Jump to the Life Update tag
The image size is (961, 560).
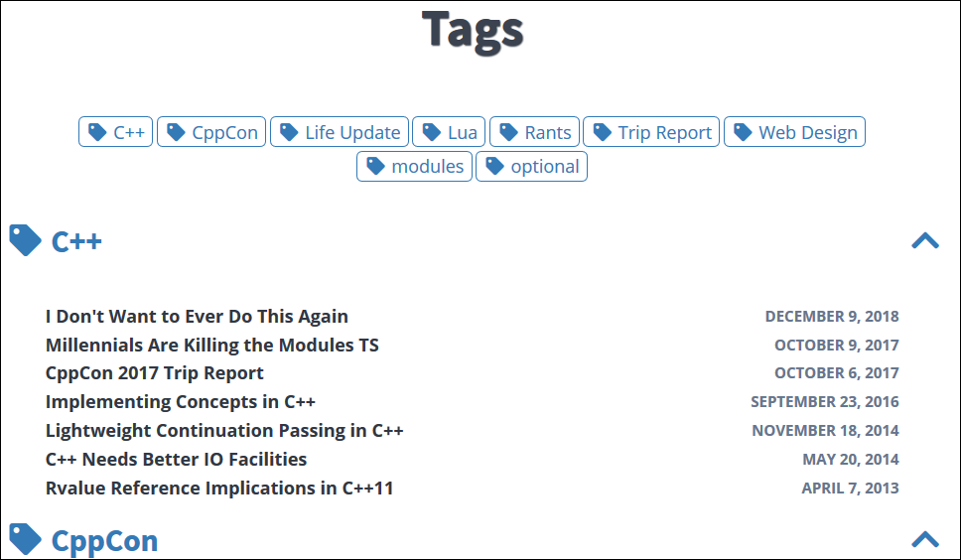coord(340,132)
